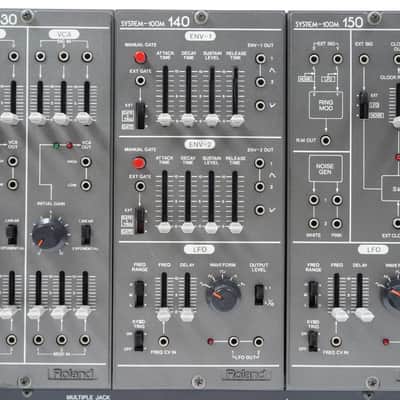Click the ENV-2 Ext Gate jack
The height and width of the screenshot is (400, 400).
coord(140,186)
